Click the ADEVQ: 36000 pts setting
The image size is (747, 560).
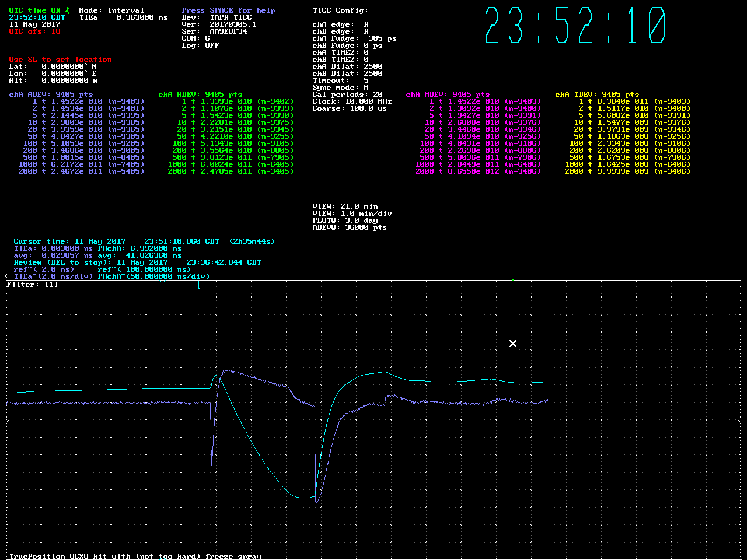pyautogui.click(x=350, y=228)
